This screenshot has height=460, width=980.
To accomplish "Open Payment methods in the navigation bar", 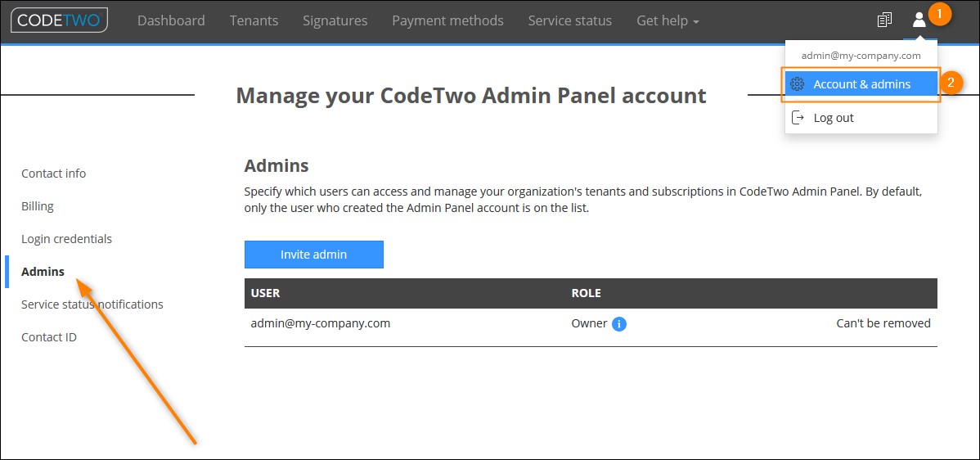I will coord(447,20).
